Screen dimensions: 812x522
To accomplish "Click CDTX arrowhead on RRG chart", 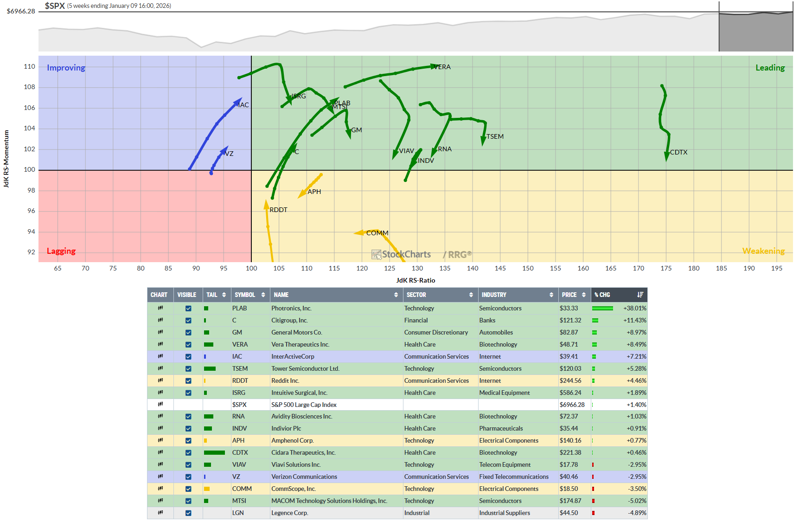I will [x=667, y=156].
